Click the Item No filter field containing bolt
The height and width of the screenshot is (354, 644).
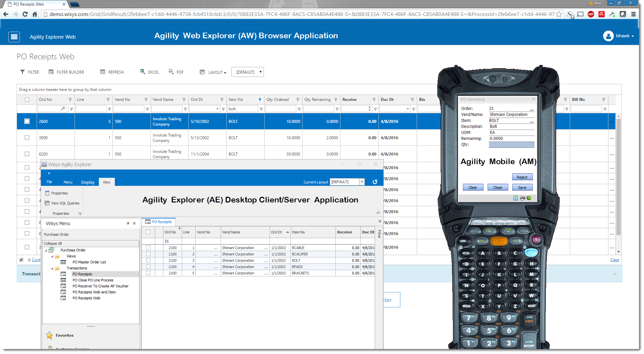243,109
